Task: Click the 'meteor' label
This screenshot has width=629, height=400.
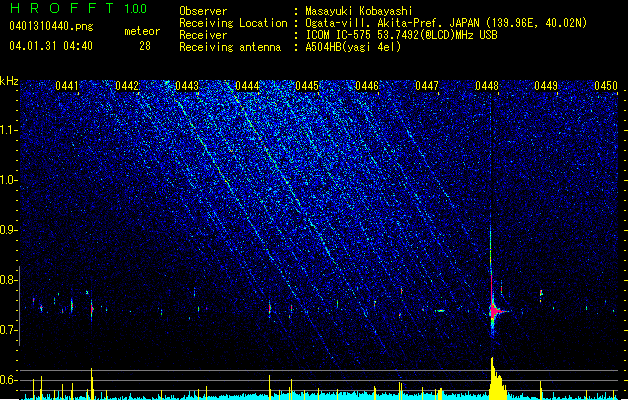Action: pos(142,31)
